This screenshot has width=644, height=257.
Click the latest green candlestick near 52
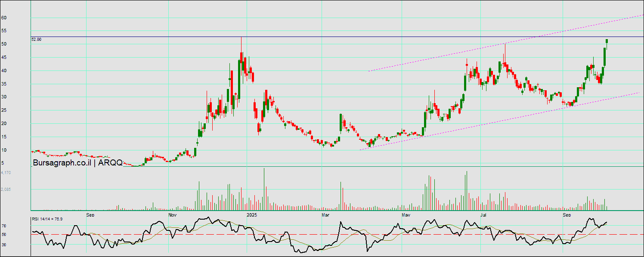coord(607,41)
